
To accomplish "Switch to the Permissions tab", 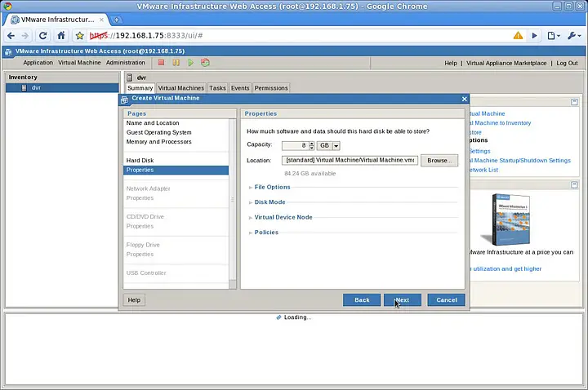I will 271,88.
